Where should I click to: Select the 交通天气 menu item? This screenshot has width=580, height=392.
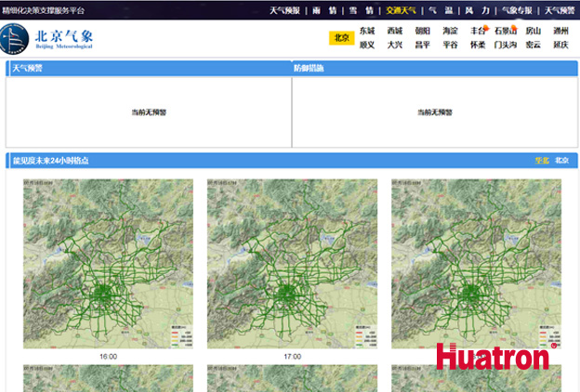pos(396,11)
